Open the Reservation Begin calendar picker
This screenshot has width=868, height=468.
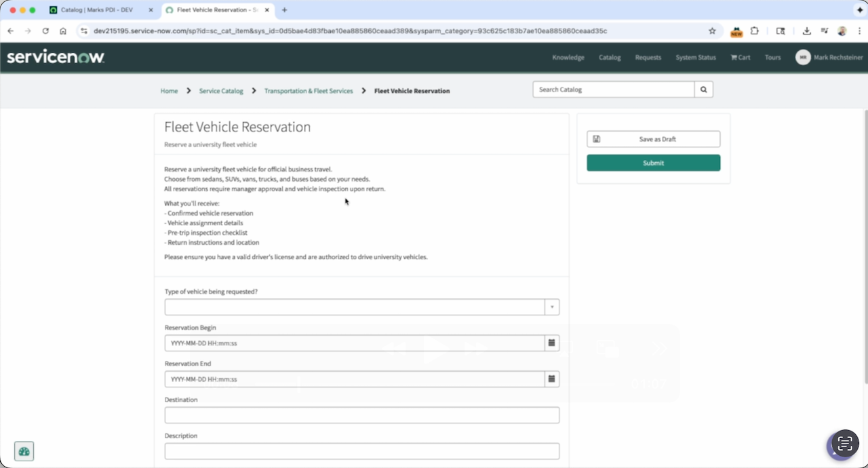click(551, 343)
